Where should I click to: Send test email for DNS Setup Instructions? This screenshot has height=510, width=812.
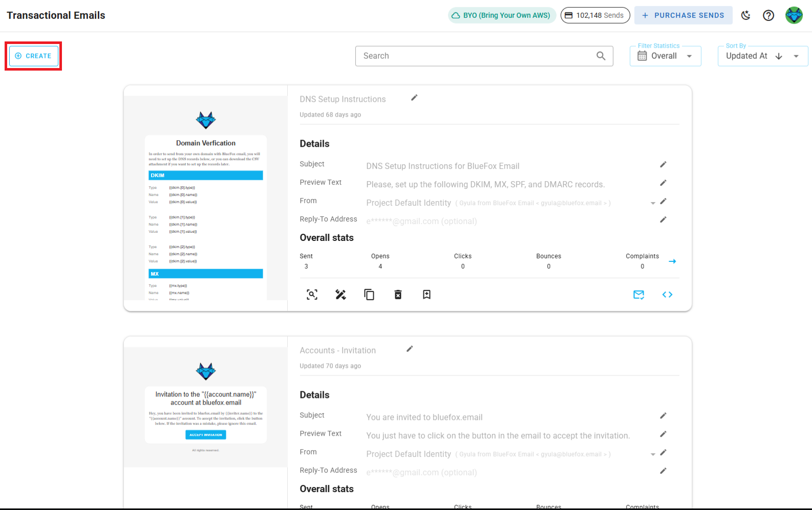tap(638, 295)
